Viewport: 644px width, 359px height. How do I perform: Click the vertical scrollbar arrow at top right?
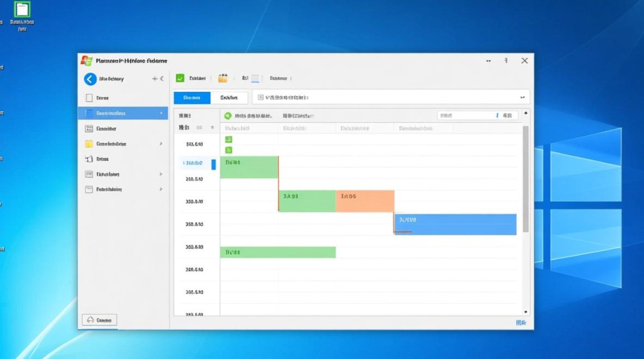coord(526,114)
